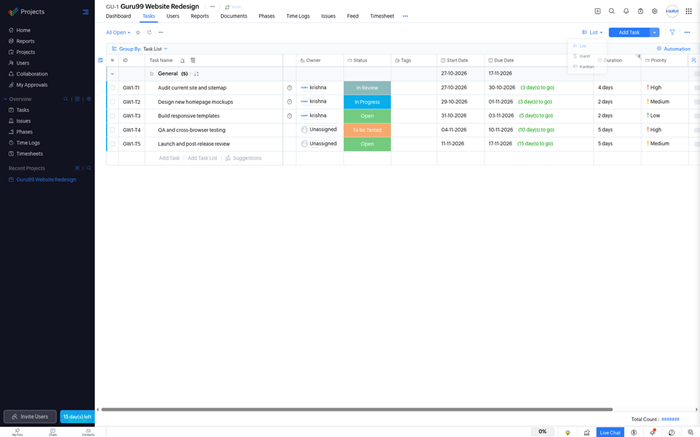This screenshot has height=437, width=700.
Task: Click the Live Chat button
Action: click(x=610, y=432)
